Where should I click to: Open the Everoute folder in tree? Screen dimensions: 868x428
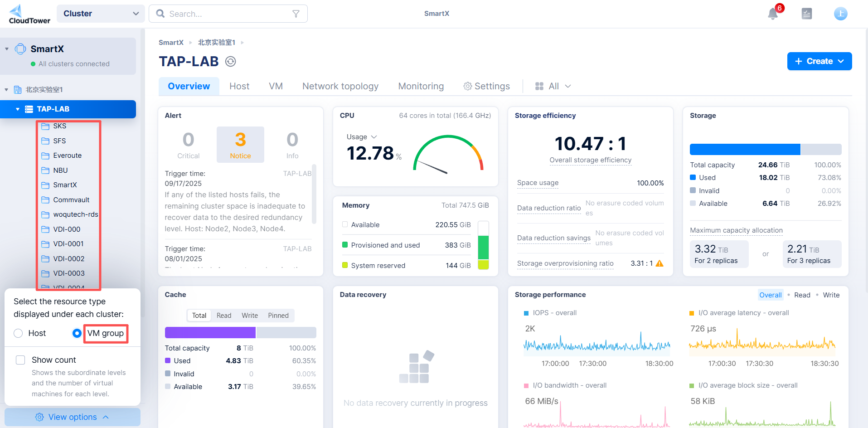pos(67,156)
